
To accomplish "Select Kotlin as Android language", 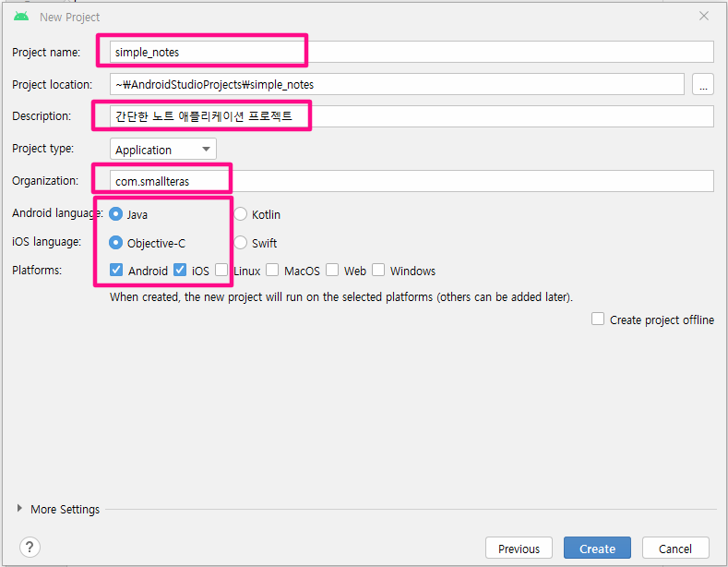I will click(x=241, y=214).
